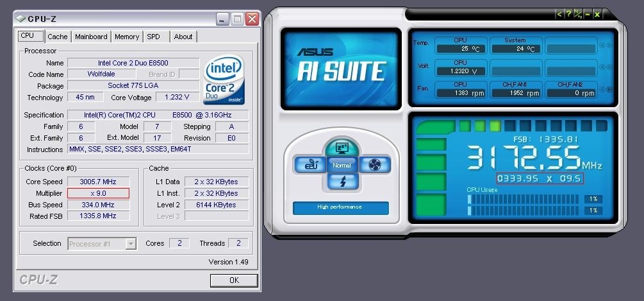The height and width of the screenshot is (301, 644).
Task: Click the CPU temperature 25 °C reading
Action: coord(460,49)
